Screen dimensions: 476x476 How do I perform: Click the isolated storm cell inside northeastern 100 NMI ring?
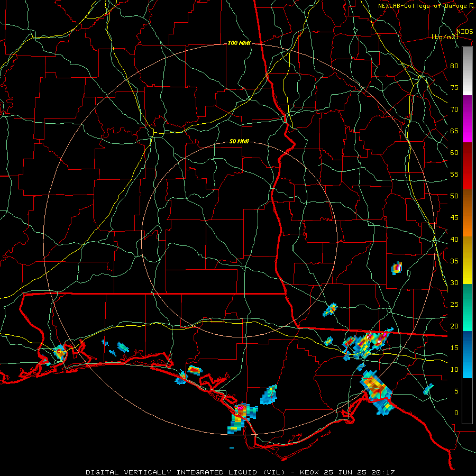coord(397,268)
